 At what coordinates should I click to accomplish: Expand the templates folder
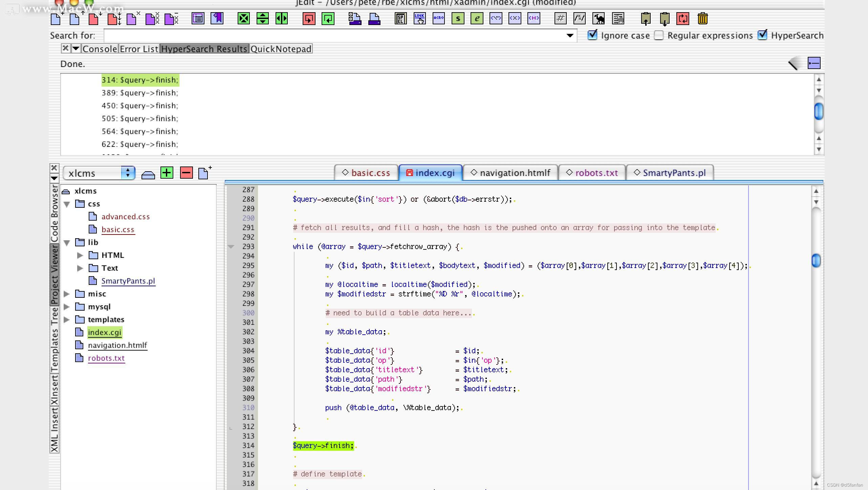pos(67,319)
